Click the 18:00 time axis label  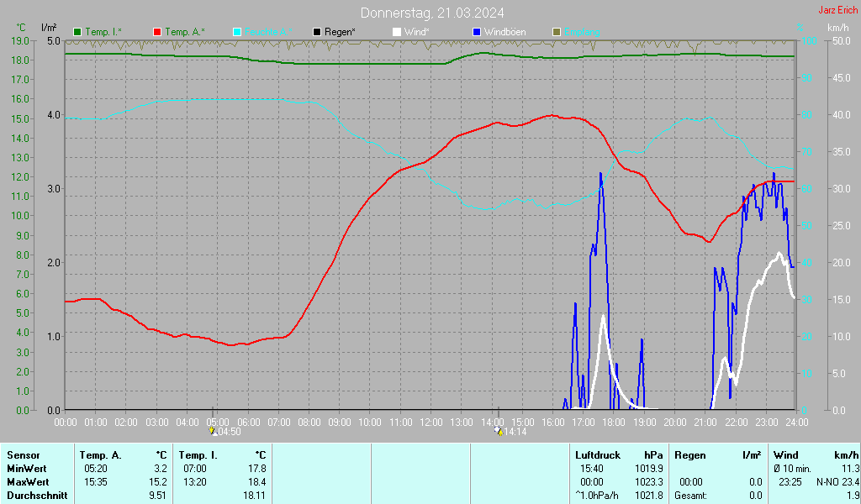(x=614, y=421)
